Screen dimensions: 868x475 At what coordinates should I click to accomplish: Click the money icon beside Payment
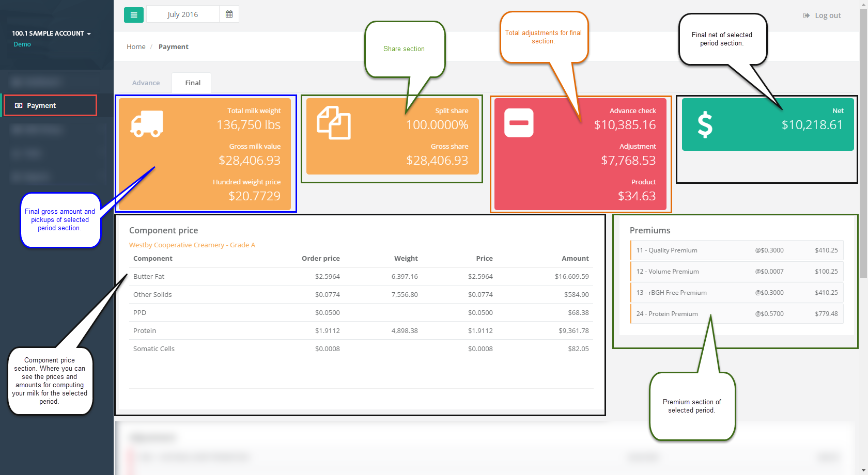click(x=19, y=105)
